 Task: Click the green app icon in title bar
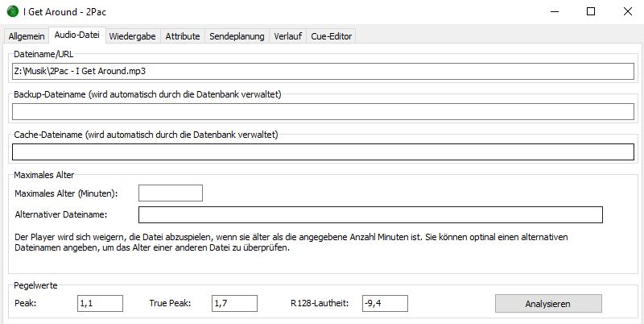11,11
